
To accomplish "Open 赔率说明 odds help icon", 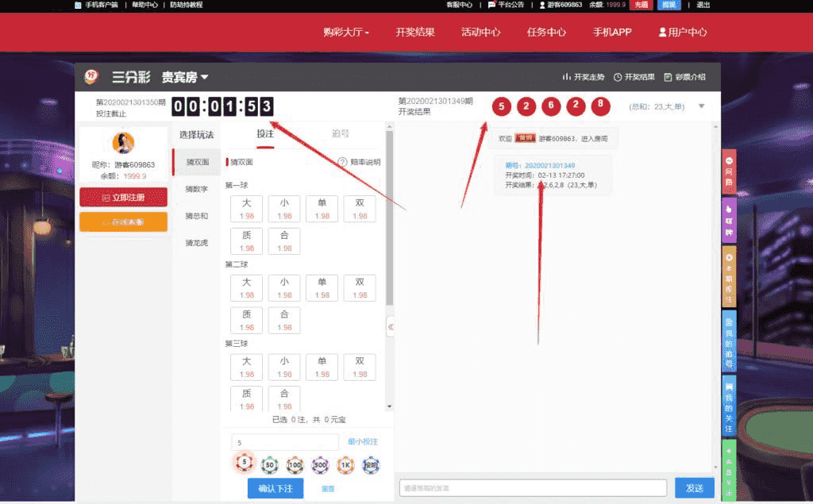I will [343, 162].
